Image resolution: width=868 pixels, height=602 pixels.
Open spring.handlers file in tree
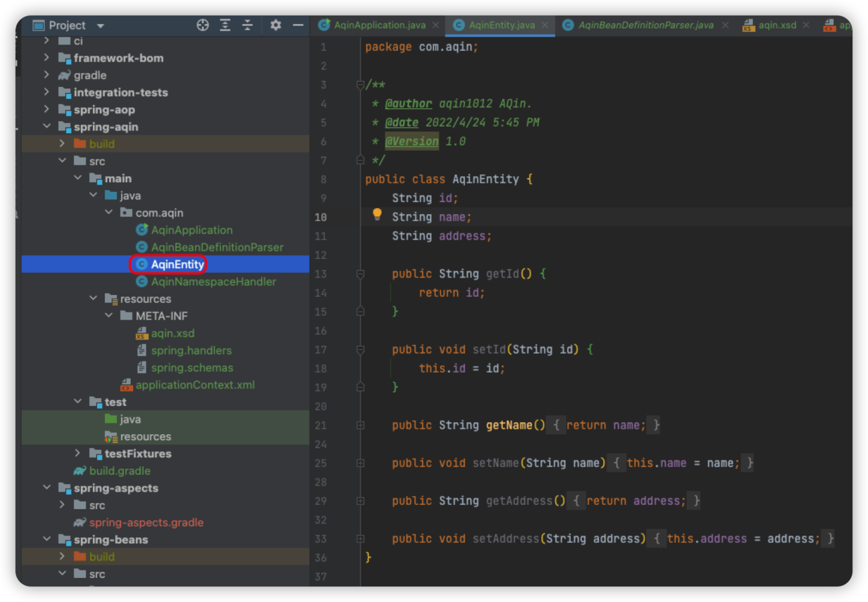tap(191, 350)
